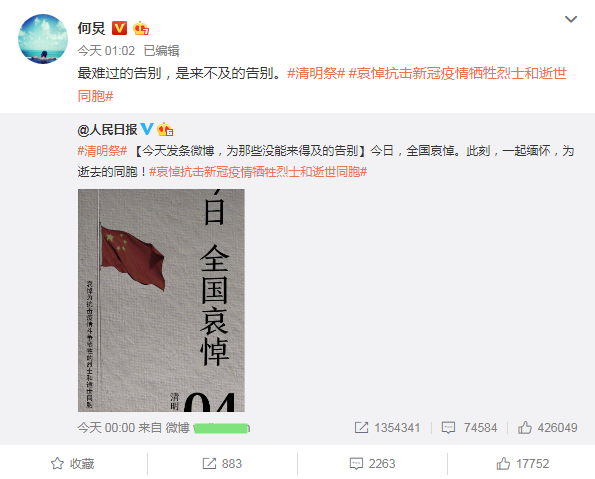Click the crown badge beside 人民日报
595x479 pixels.
tap(165, 129)
